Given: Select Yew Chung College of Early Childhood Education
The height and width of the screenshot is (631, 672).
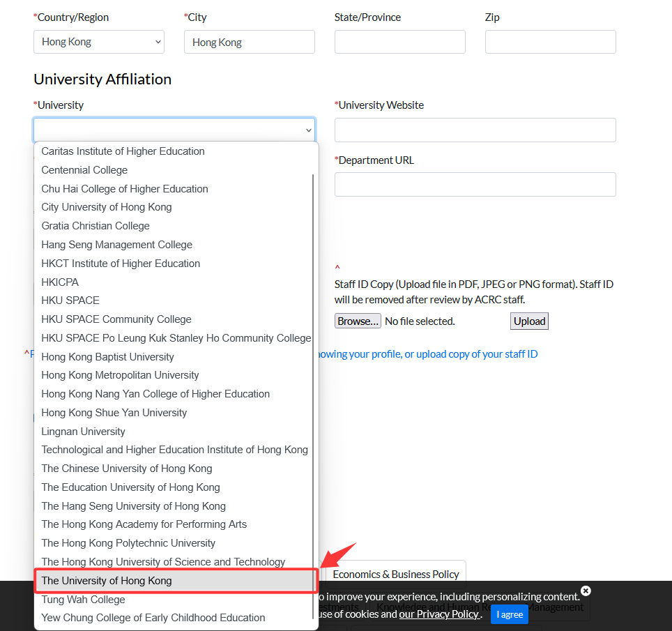Looking at the screenshot, I should pyautogui.click(x=174, y=618).
